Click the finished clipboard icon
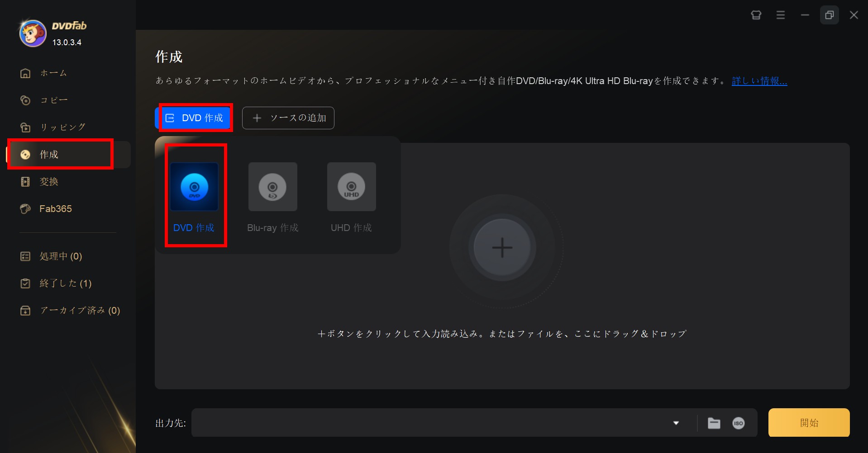The width and height of the screenshot is (868, 453). [x=25, y=283]
